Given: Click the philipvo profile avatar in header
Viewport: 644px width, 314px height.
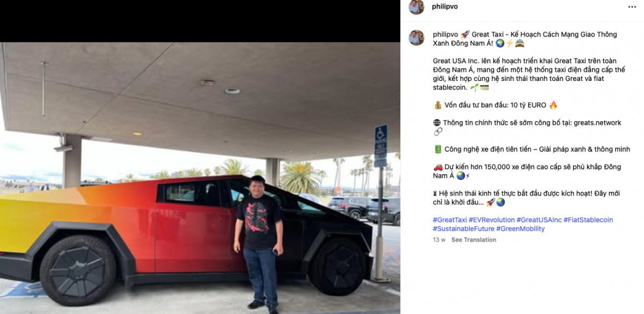Looking at the screenshot, I should coord(417,7).
